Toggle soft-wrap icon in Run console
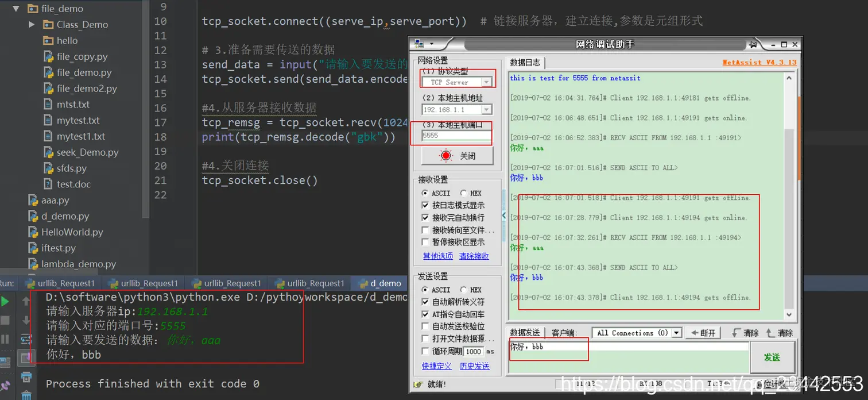The width and height of the screenshot is (868, 400). [26, 339]
